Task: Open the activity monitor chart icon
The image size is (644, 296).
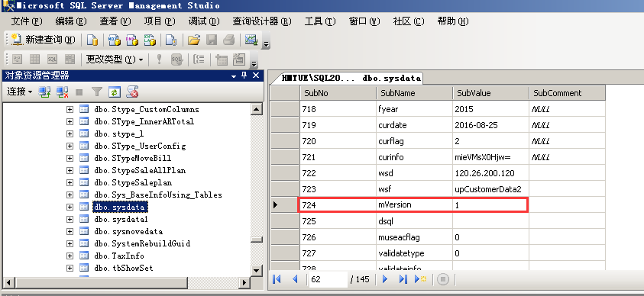Action: pos(251,40)
